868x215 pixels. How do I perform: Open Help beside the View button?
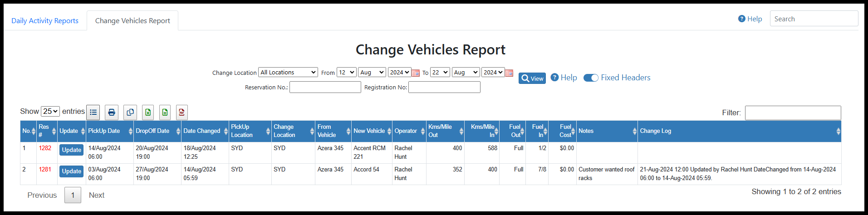(x=564, y=78)
